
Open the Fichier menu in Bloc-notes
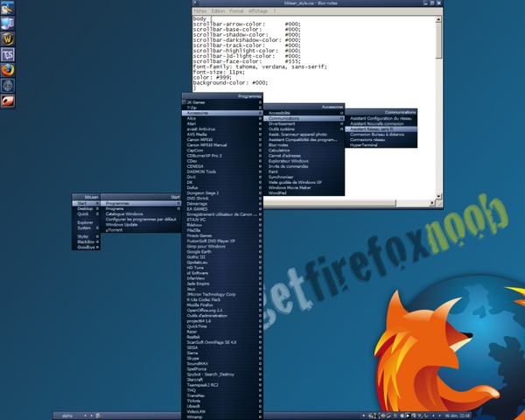200,11
